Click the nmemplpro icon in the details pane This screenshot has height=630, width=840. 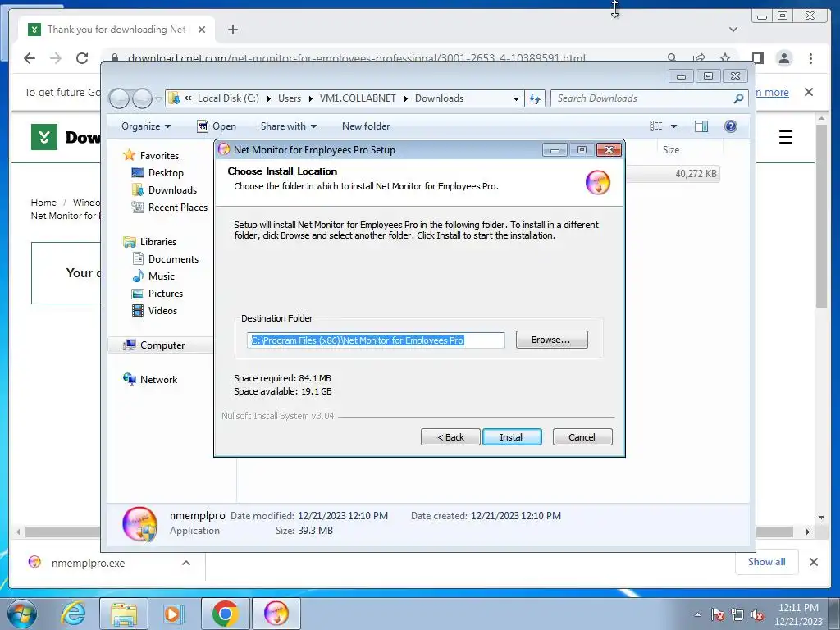click(139, 524)
